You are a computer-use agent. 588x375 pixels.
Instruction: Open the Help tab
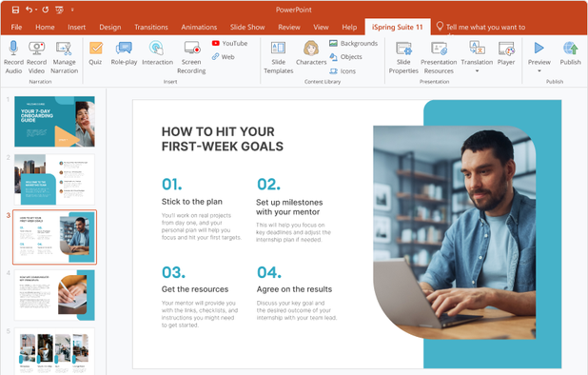[x=349, y=27]
